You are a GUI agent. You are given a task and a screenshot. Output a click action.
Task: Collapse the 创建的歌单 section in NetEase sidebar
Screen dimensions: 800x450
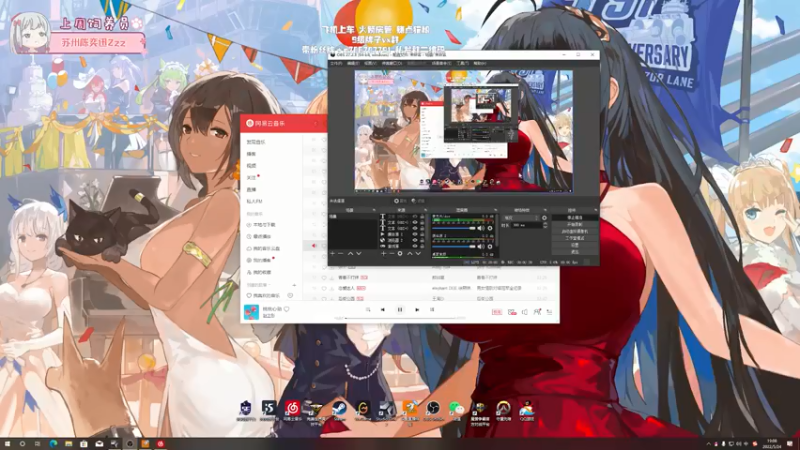260,285
